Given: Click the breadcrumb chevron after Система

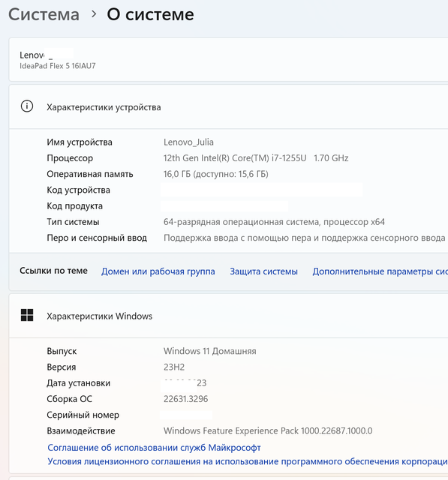Looking at the screenshot, I should coord(94,14).
